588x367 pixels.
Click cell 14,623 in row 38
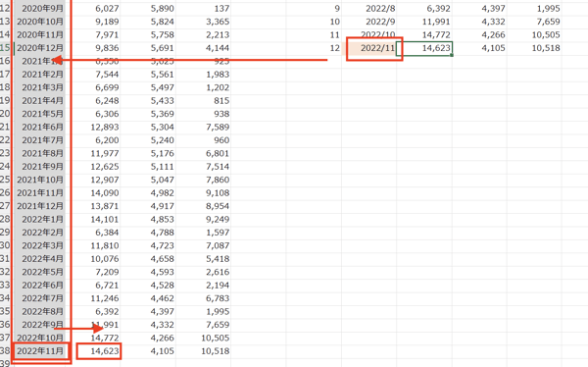pos(93,351)
